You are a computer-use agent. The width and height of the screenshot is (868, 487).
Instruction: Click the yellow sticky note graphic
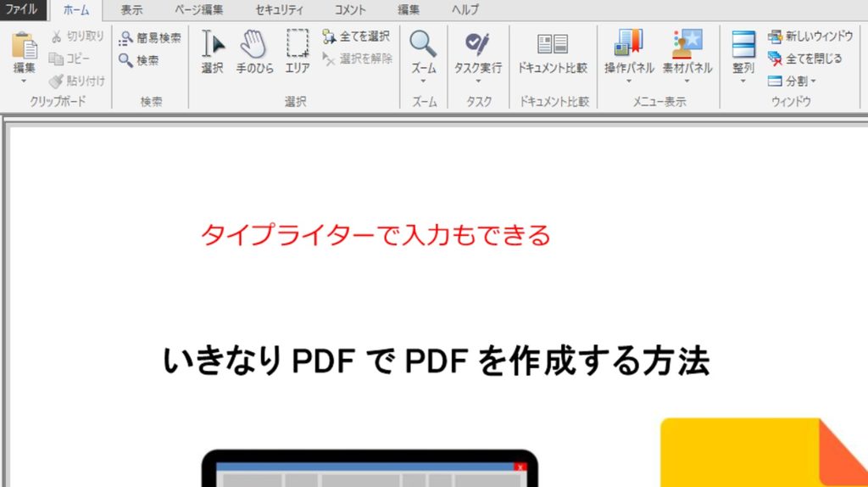(x=764, y=453)
